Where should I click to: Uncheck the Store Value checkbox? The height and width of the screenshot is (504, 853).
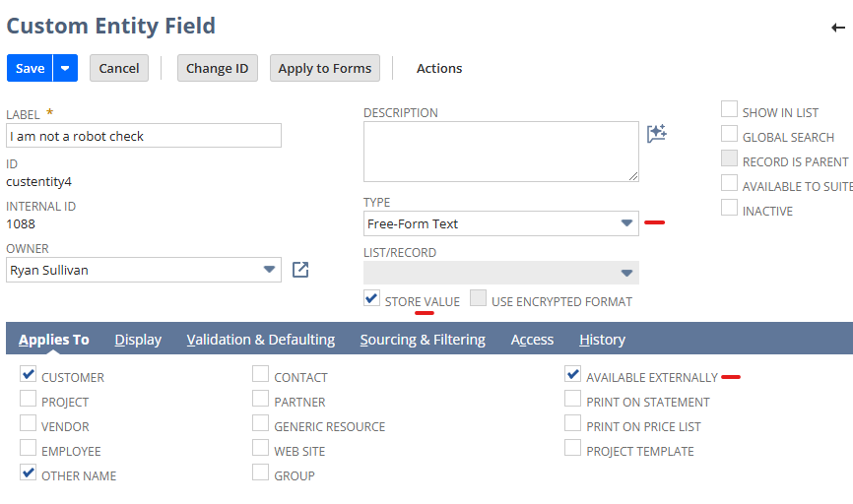click(x=371, y=298)
